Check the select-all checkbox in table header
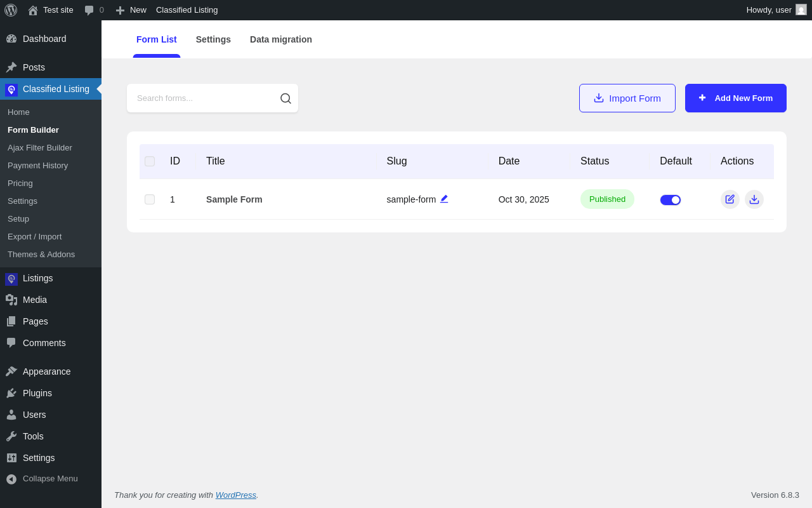The height and width of the screenshot is (508, 812). [x=150, y=161]
